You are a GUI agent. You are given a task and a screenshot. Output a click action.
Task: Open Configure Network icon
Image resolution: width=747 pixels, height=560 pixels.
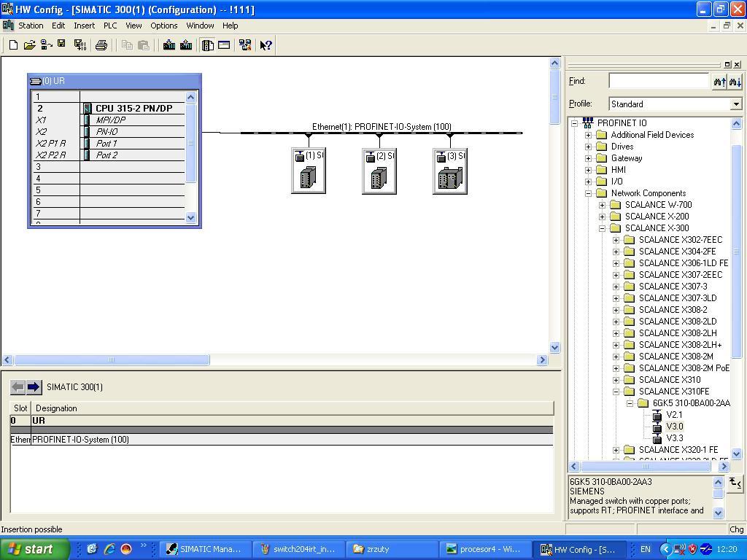tap(245, 45)
